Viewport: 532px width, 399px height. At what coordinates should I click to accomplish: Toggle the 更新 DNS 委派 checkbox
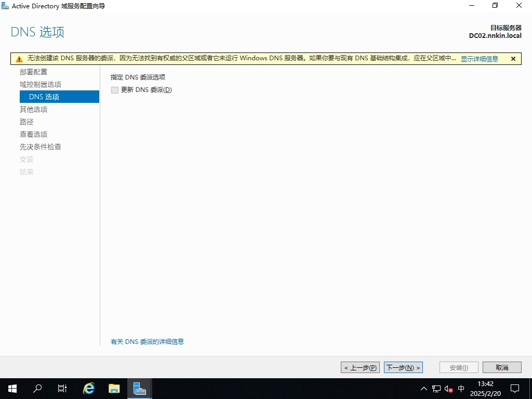pyautogui.click(x=115, y=90)
